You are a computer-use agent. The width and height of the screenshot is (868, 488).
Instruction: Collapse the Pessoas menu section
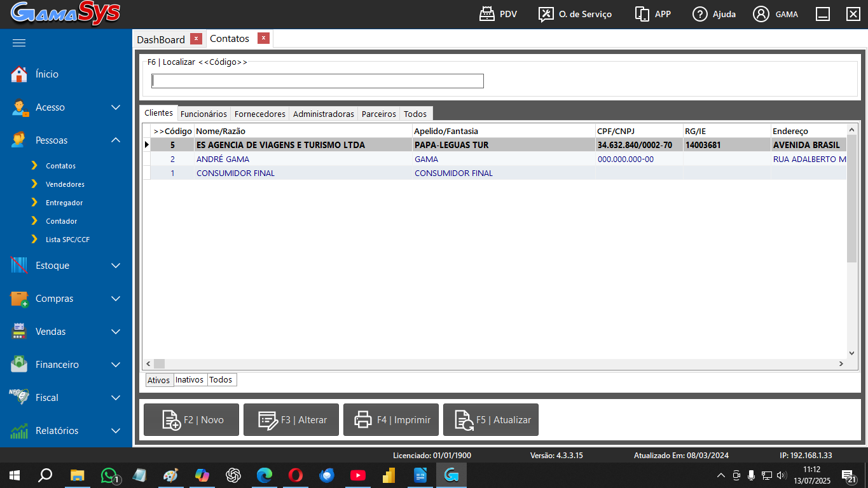pos(116,140)
